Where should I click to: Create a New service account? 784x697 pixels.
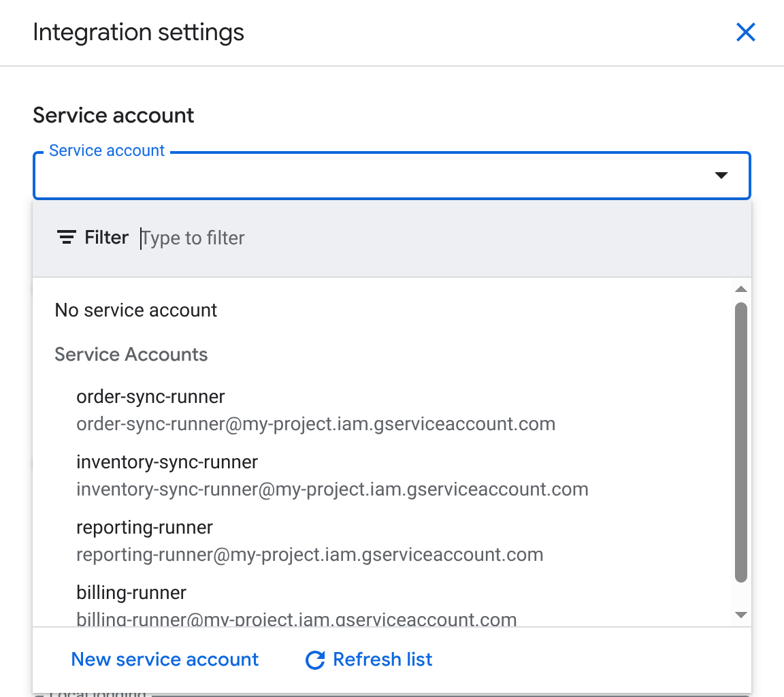pyautogui.click(x=165, y=660)
